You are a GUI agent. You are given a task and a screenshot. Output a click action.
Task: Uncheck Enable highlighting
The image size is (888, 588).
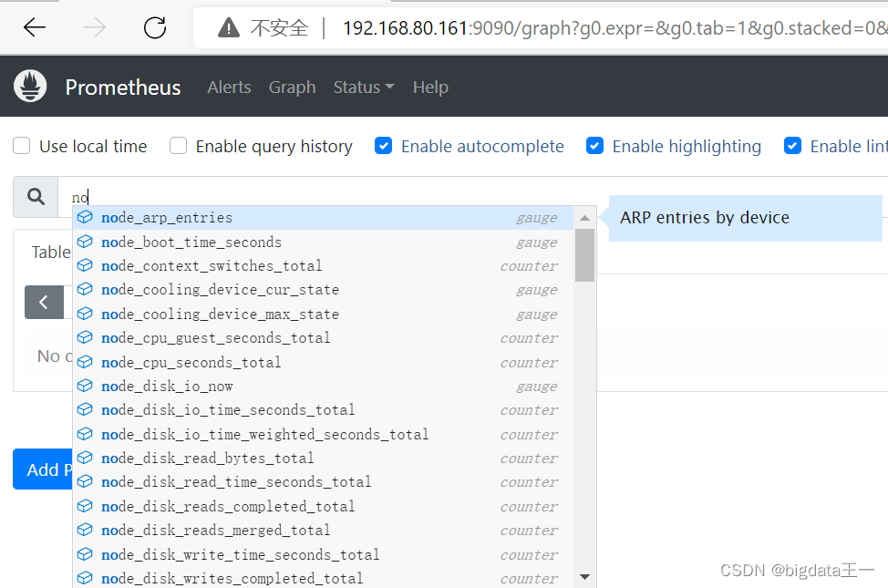594,146
